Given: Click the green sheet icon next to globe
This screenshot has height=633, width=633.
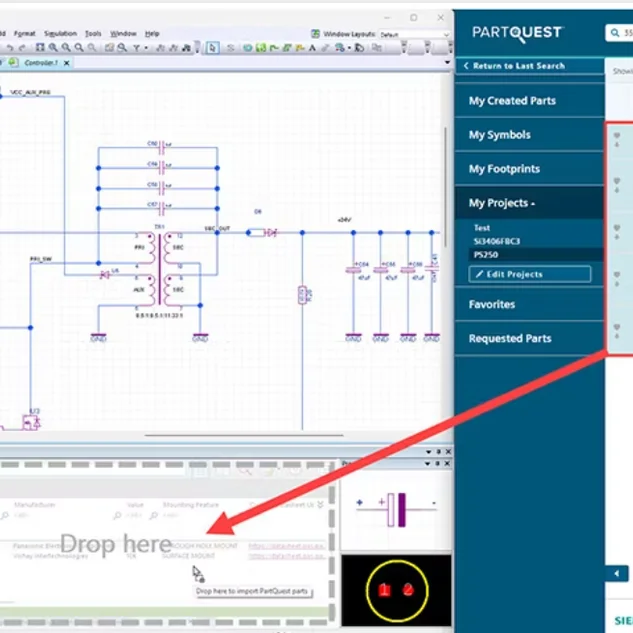Looking at the screenshot, I should [261, 48].
